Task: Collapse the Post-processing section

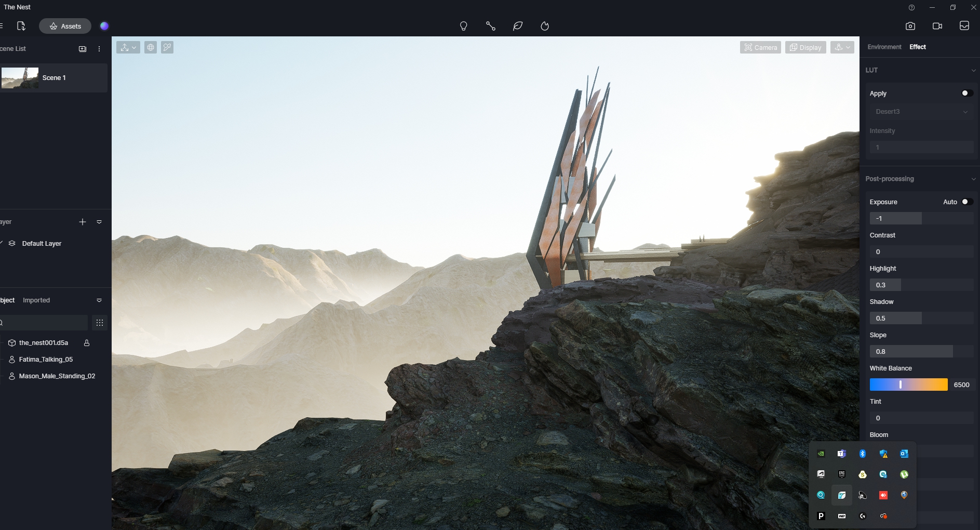Action: (x=973, y=179)
